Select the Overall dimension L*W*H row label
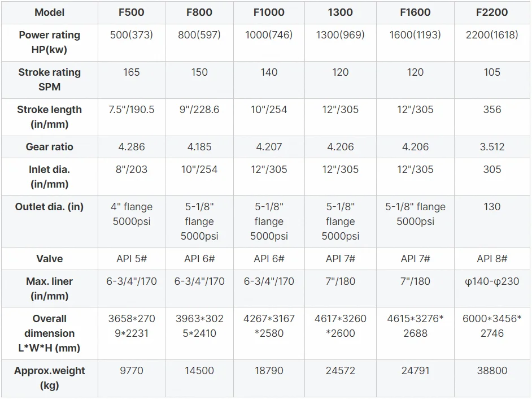 click(50, 333)
